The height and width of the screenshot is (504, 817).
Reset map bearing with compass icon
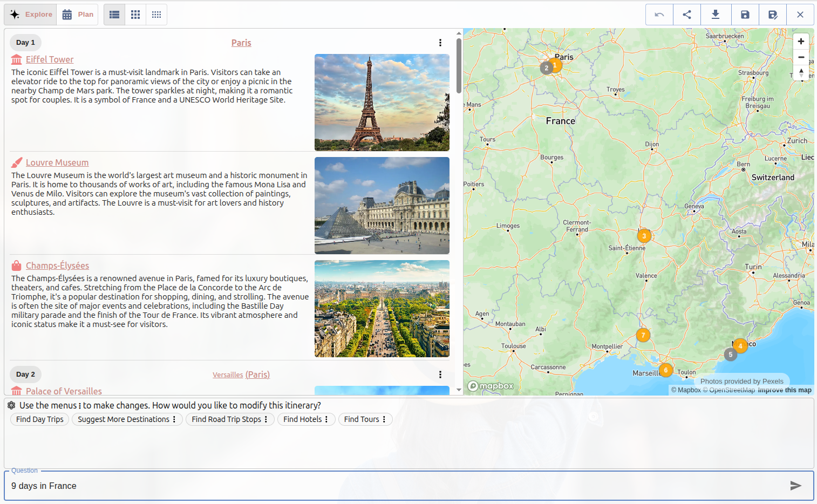[801, 72]
